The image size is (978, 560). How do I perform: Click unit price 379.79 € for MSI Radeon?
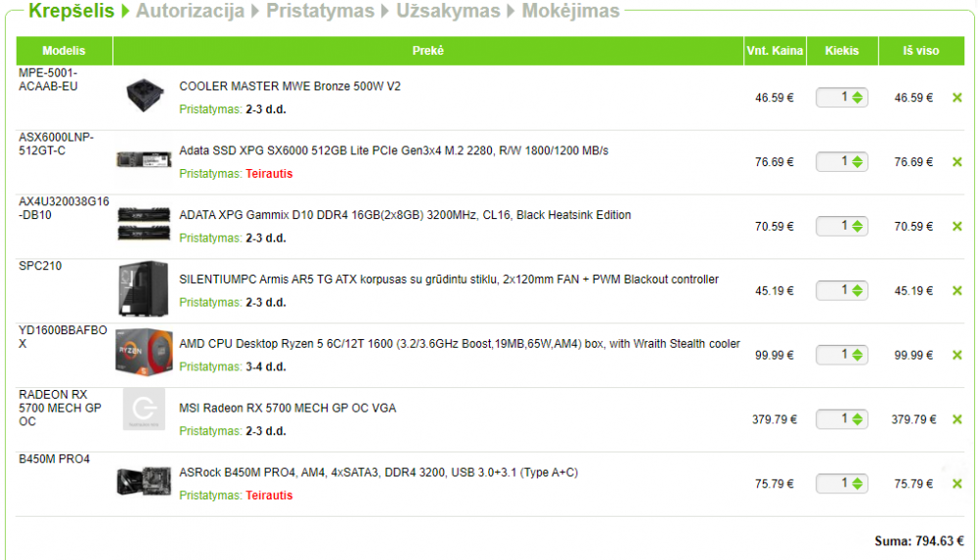[x=775, y=419]
